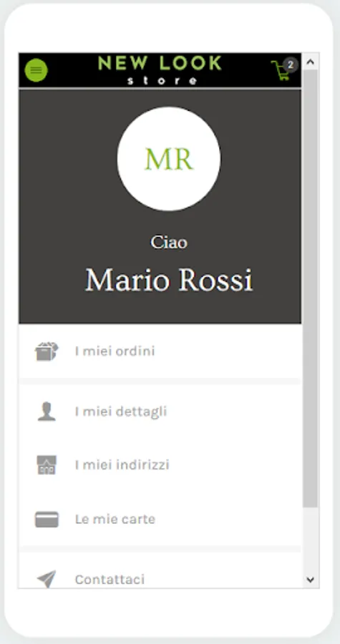Click the MR avatar circle
Screen dimensions: 340x644
(169, 159)
